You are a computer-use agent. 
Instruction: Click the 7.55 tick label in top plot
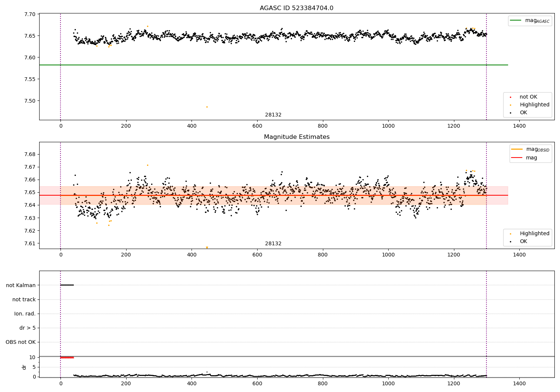[x=30, y=79]
